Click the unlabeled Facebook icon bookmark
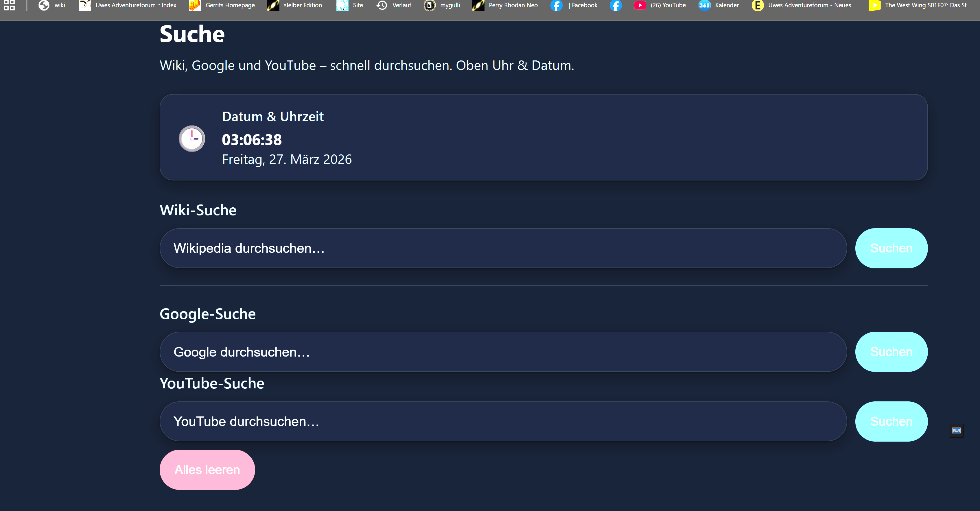 (x=615, y=5)
